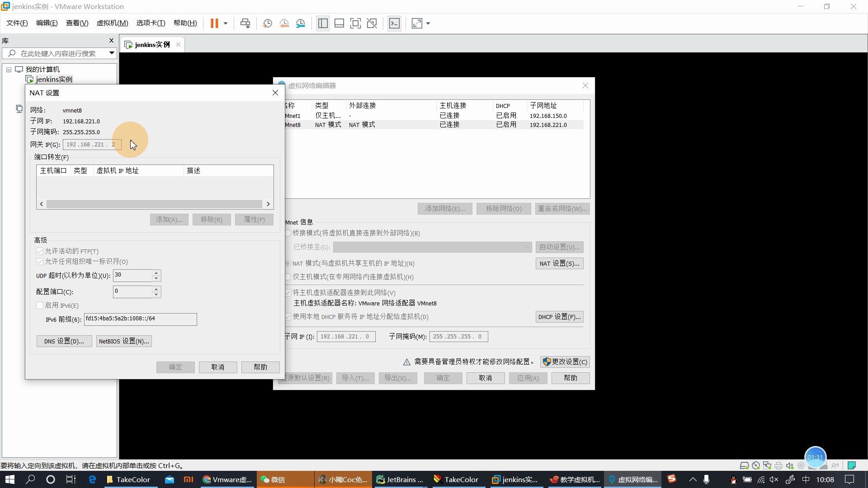The width and height of the screenshot is (868, 488).
Task: Open the 已桥接至 combo box
Action: tap(432, 247)
